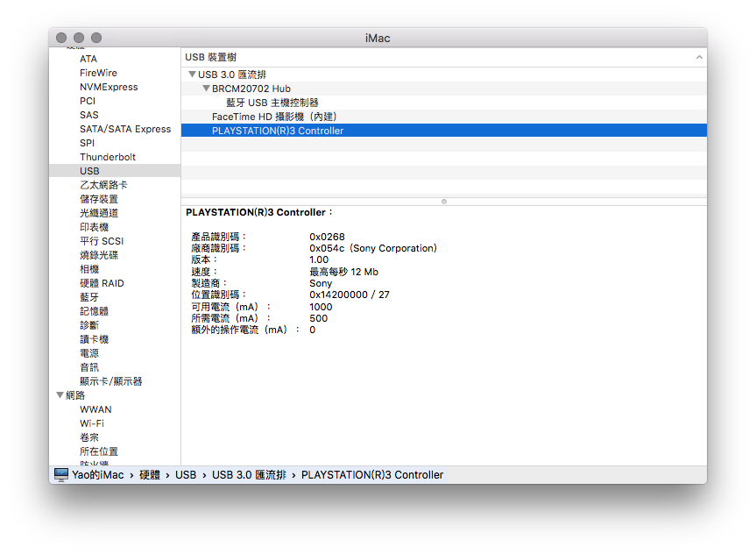Click 硬體 in the path bar

click(150, 475)
